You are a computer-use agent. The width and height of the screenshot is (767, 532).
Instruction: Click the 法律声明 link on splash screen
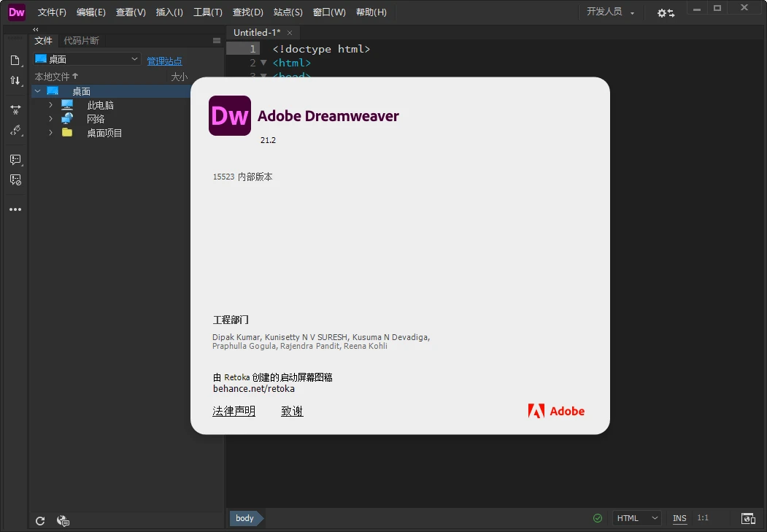pyautogui.click(x=234, y=411)
